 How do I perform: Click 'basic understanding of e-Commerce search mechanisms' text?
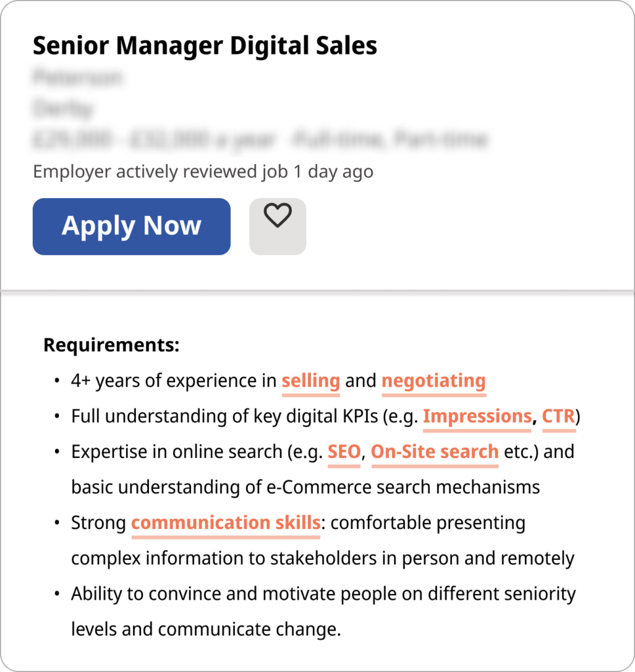(x=305, y=487)
